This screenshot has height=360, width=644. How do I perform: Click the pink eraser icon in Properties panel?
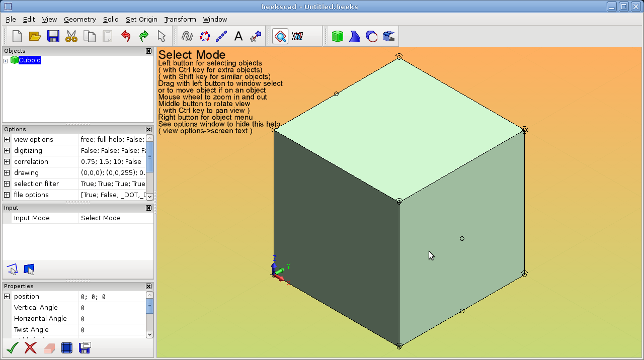coord(49,347)
